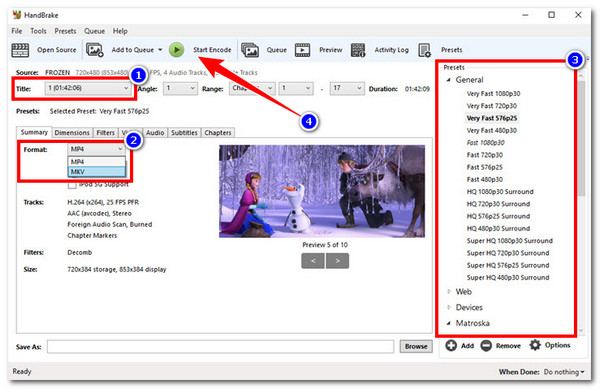Select Super HQ 576p25 Surround preset
This screenshot has height=389, width=600.
(508, 265)
